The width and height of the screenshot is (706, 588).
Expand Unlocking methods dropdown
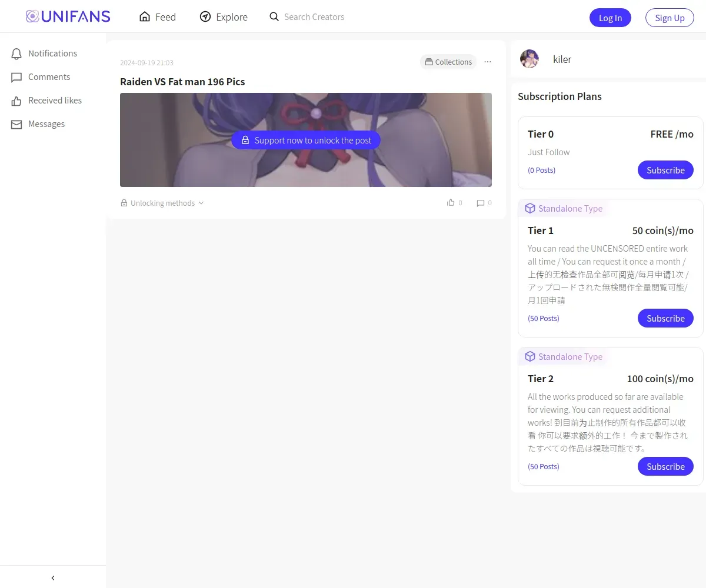tap(162, 203)
